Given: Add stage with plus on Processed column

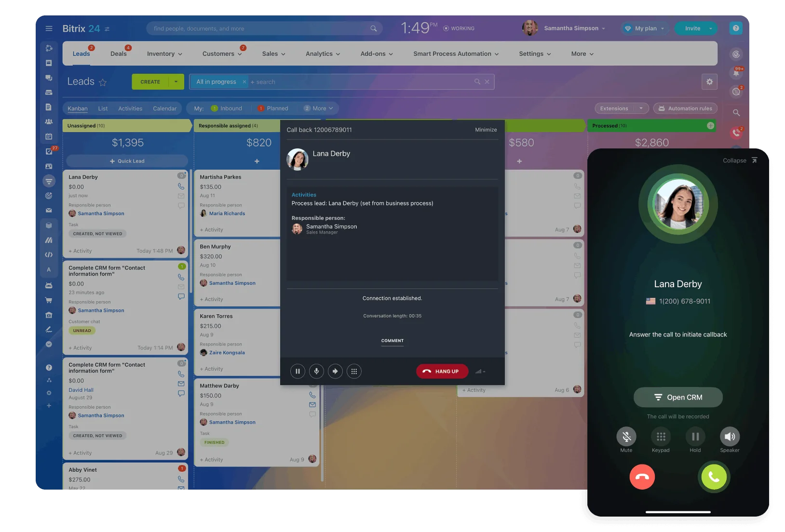Looking at the screenshot, I should [711, 126].
